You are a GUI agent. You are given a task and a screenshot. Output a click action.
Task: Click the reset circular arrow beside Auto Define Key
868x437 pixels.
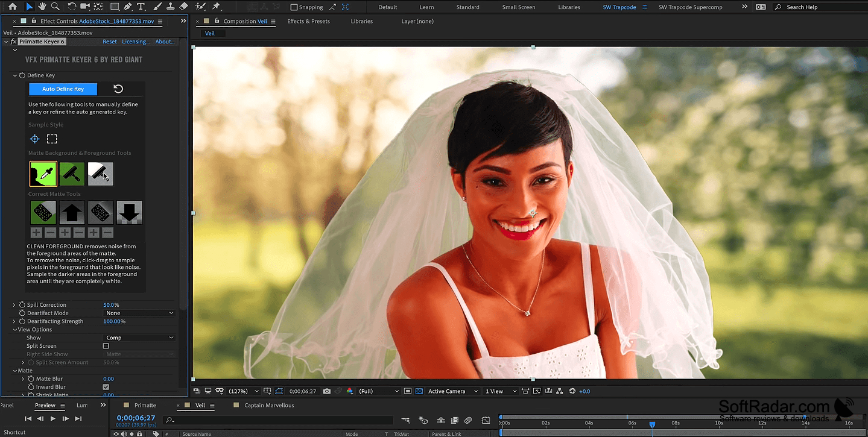[118, 89]
